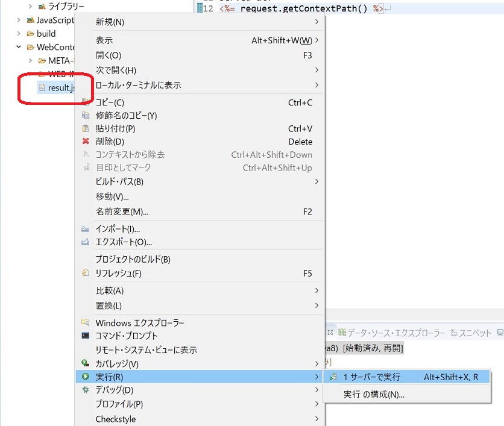Click the coverage icon beside カバレッジ(V)

(x=85, y=363)
